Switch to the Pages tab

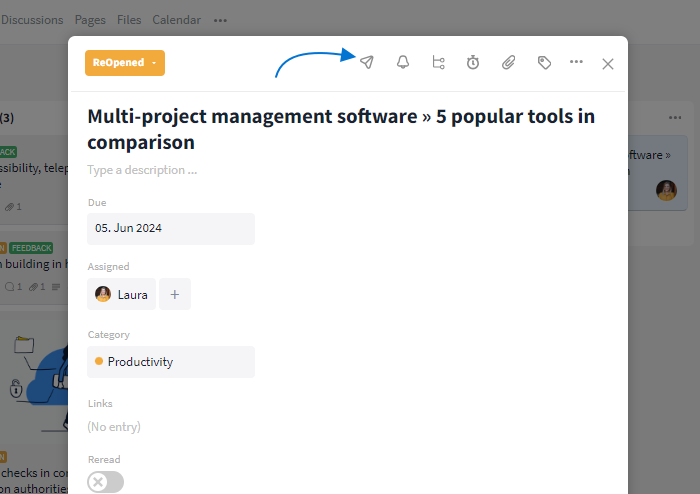pos(90,20)
